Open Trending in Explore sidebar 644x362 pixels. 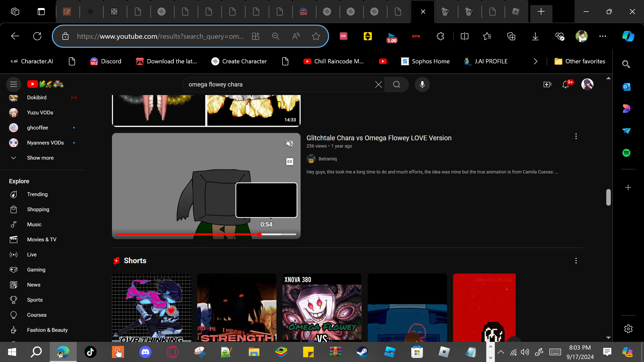point(37,194)
